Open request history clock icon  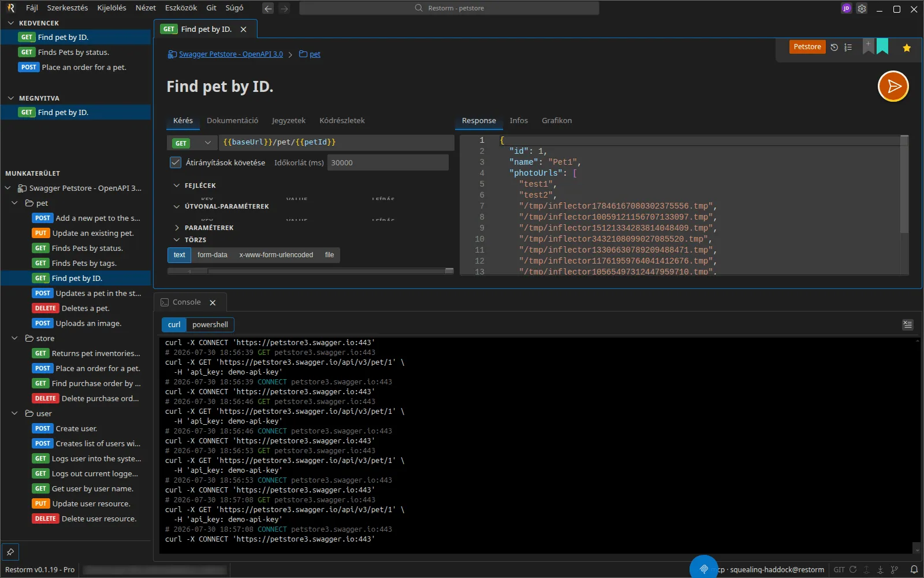834,47
